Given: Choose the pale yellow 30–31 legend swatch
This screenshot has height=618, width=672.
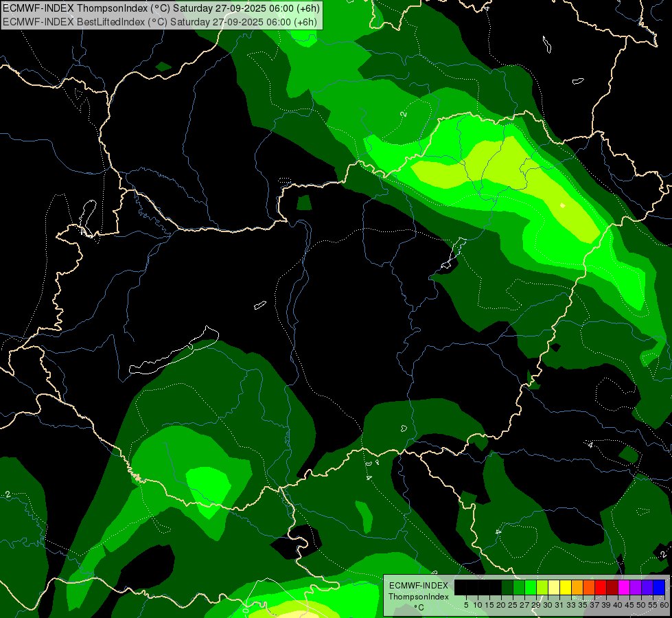Looking at the screenshot, I should (x=553, y=587).
